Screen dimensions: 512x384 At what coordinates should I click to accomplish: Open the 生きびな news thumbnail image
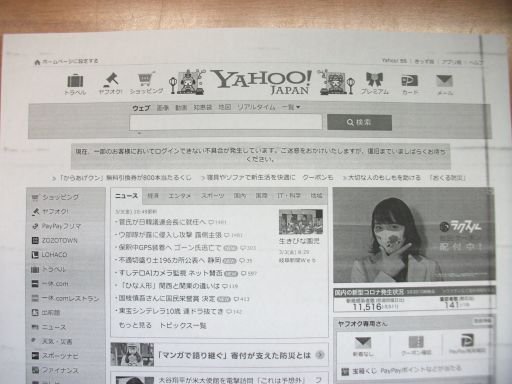tap(301, 222)
